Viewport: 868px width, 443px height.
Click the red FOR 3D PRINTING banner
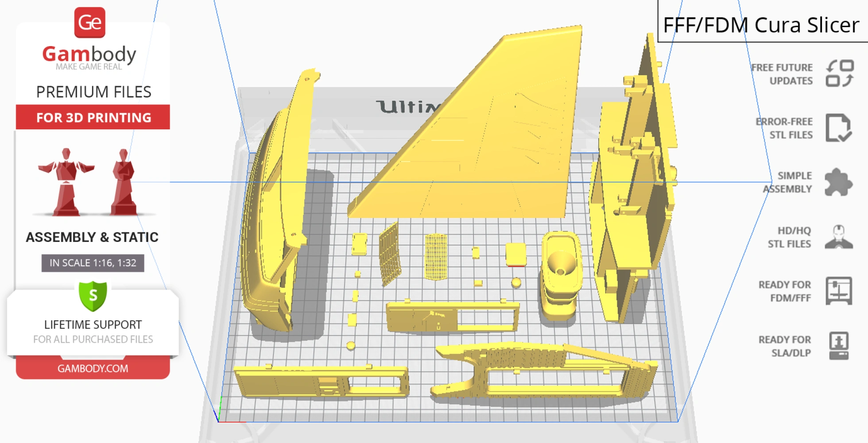(x=93, y=117)
